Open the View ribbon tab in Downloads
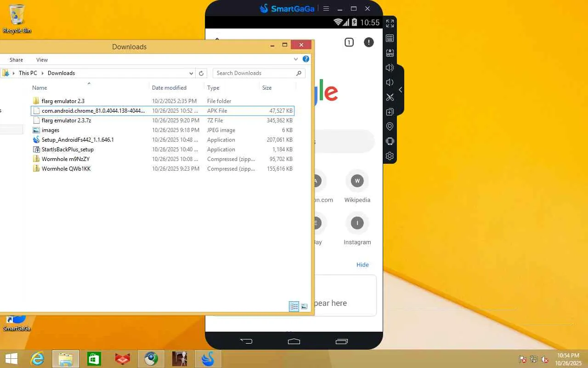This screenshot has width=588, height=368. (x=42, y=60)
